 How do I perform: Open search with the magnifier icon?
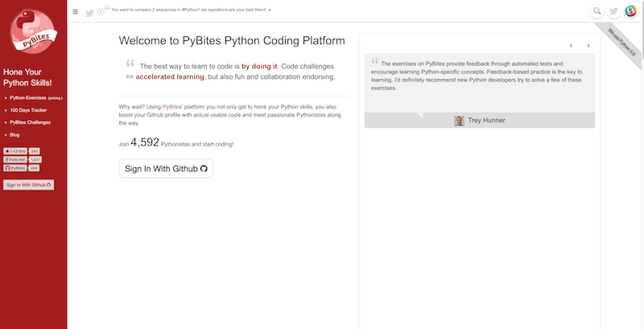point(597,11)
